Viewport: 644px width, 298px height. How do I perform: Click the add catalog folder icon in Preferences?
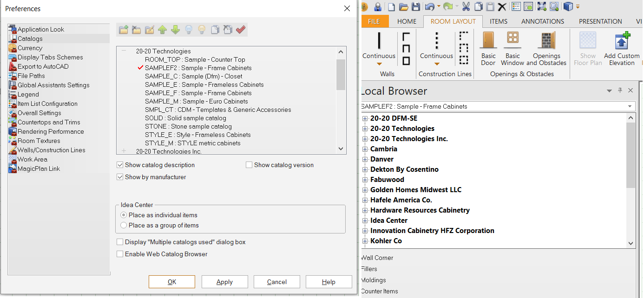tap(124, 30)
